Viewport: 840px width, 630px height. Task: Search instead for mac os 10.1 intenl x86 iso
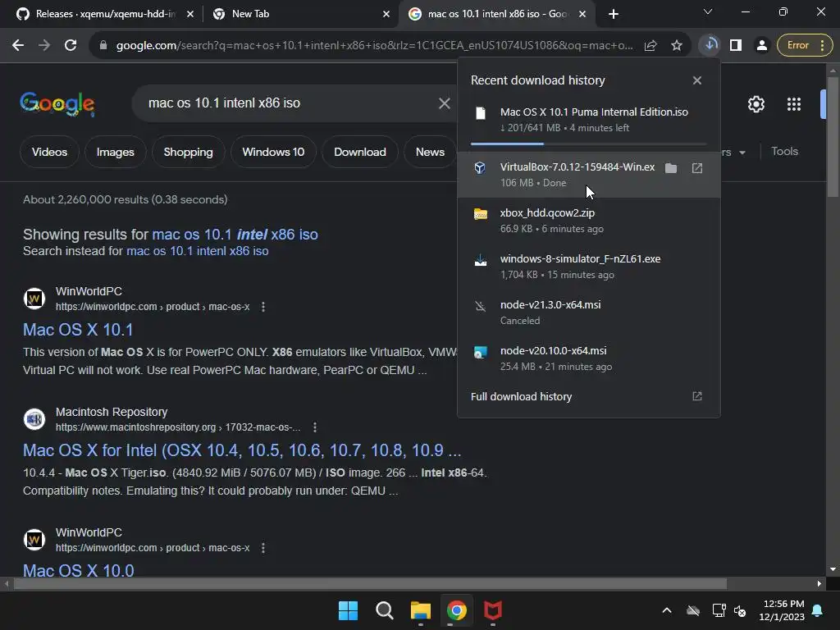pyautogui.click(x=197, y=251)
